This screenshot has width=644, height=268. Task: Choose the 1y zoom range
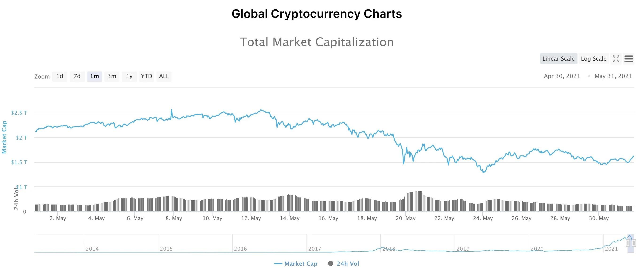click(x=129, y=76)
